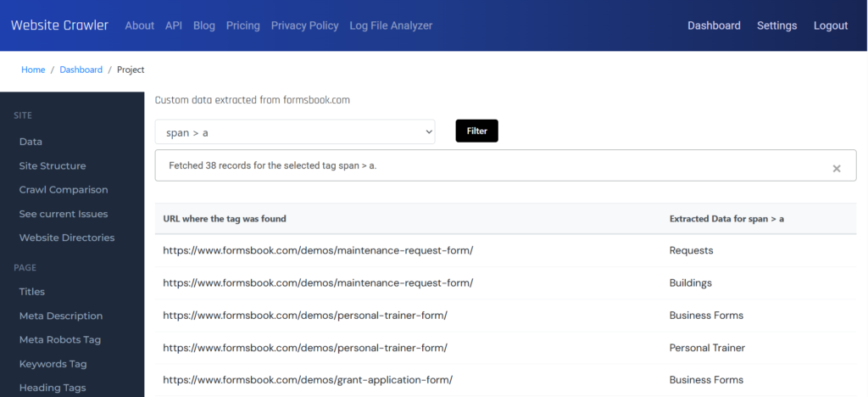The image size is (868, 397).
Task: Open the About page
Action: click(x=140, y=25)
